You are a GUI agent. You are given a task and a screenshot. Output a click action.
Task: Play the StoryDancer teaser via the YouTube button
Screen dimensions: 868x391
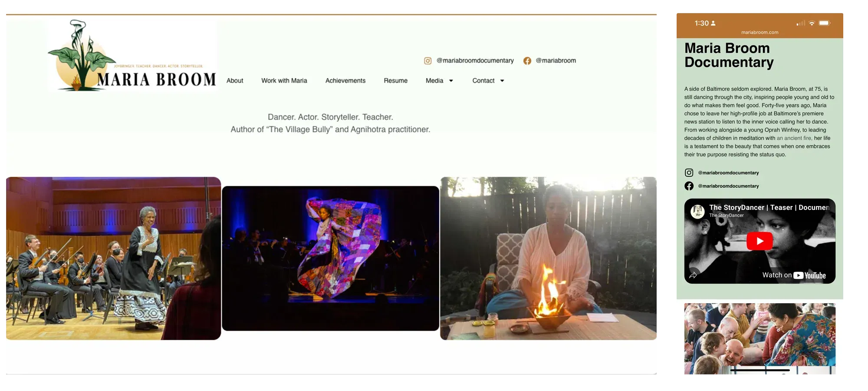point(759,241)
